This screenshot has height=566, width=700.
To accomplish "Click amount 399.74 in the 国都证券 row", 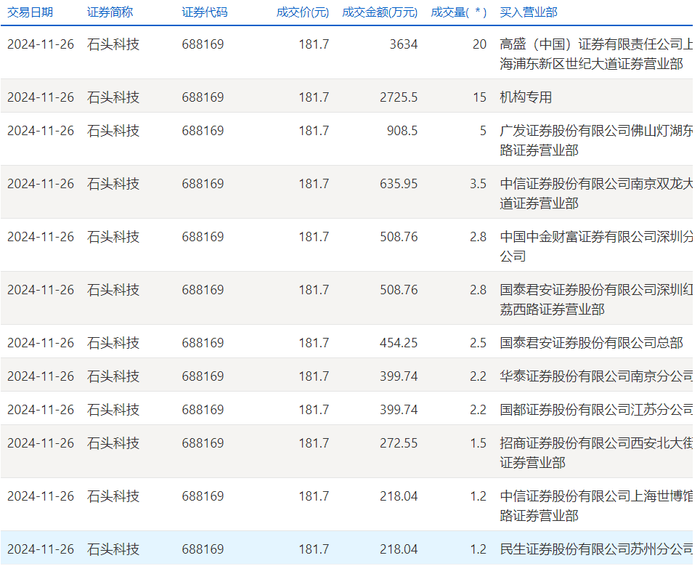I will 399,410.
